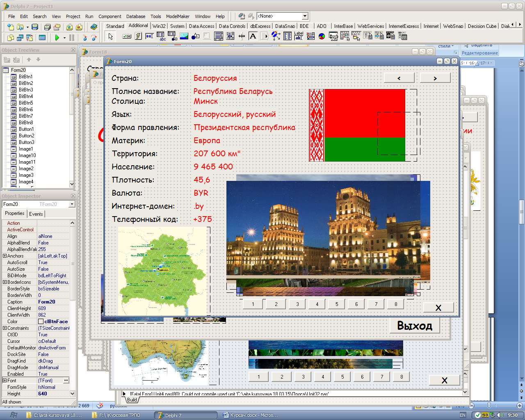Open the Component menu
The image size is (525, 420).
pyautogui.click(x=110, y=16)
